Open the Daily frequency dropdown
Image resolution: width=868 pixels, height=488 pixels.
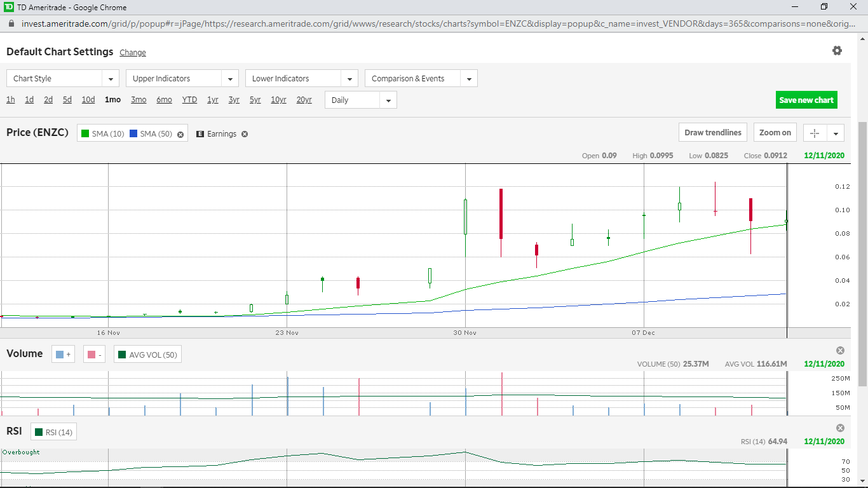361,100
